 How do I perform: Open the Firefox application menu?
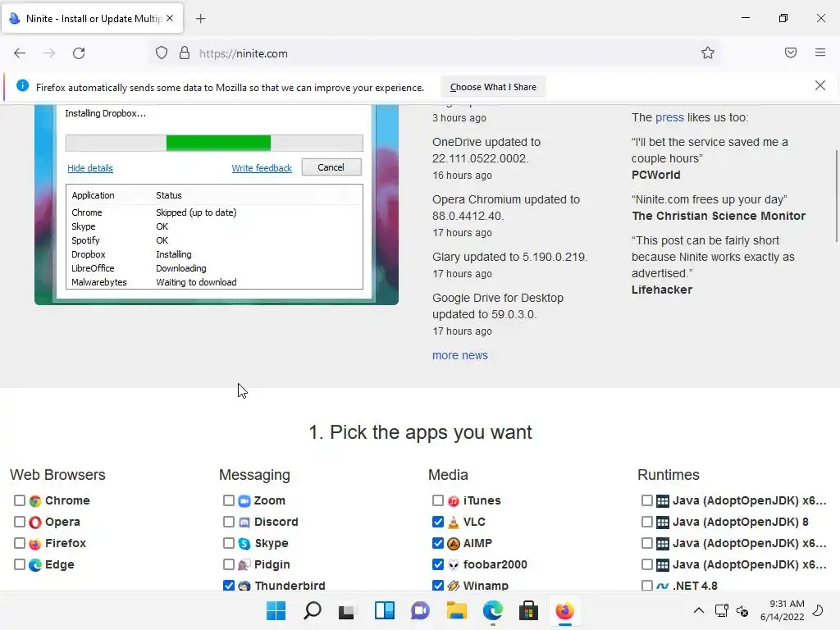[820, 52]
